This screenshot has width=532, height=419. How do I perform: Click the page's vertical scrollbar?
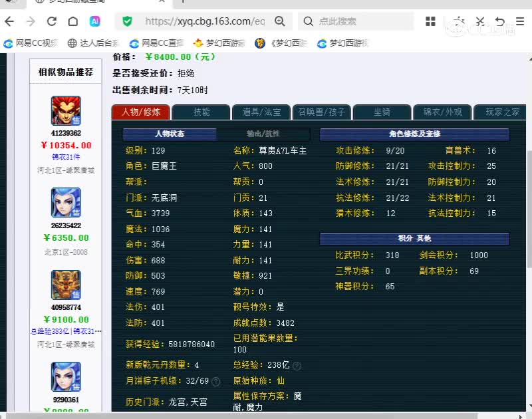(527, 200)
